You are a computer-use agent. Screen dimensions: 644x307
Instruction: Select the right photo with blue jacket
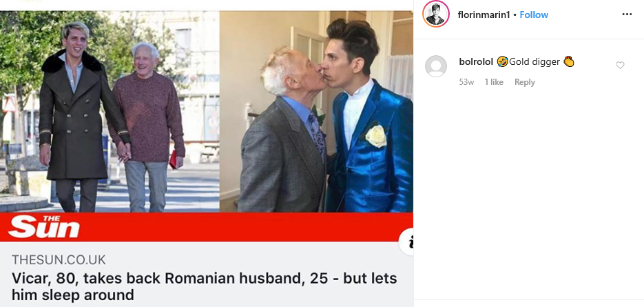pyautogui.click(x=316, y=112)
